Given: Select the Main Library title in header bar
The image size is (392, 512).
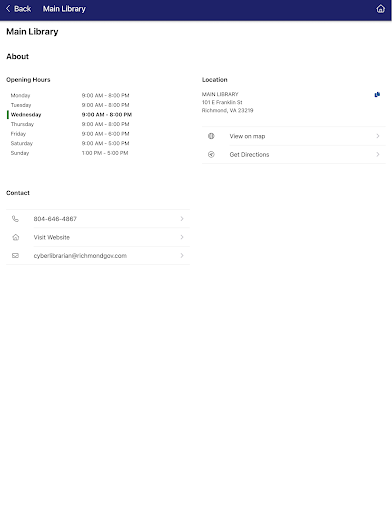Looking at the screenshot, I should point(64,9).
